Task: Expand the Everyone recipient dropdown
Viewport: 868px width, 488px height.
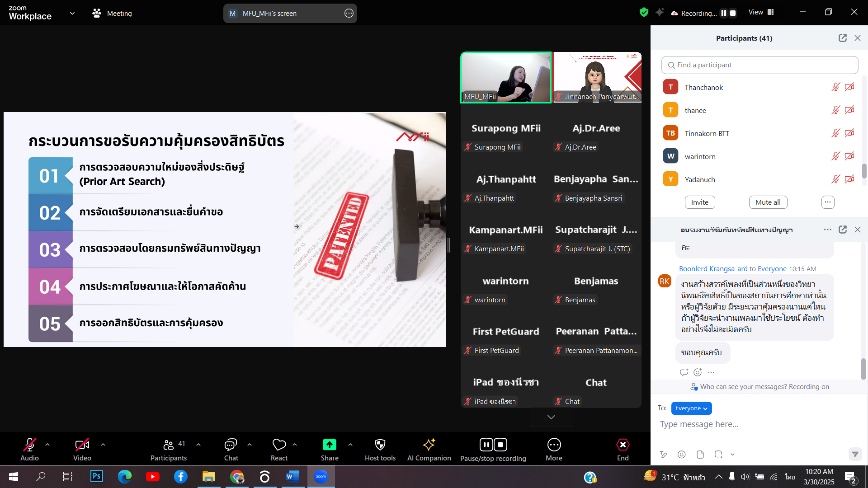Action: (x=691, y=408)
